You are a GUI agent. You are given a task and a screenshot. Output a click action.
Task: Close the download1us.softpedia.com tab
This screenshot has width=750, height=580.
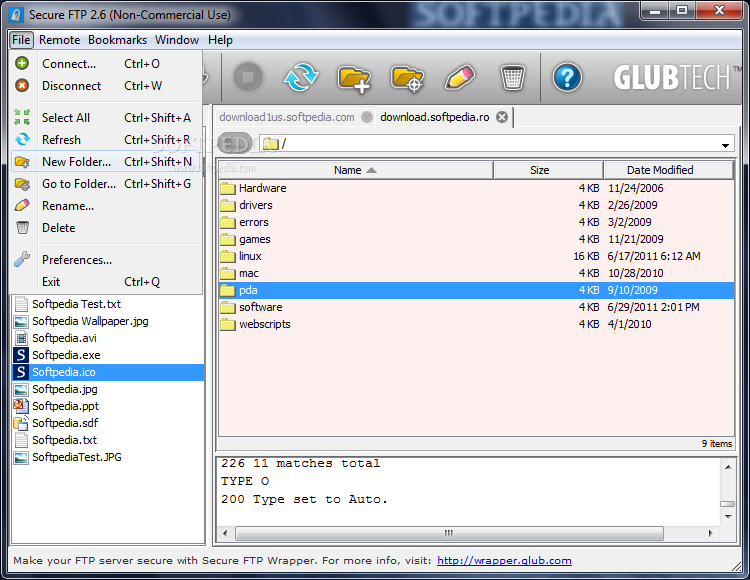click(x=367, y=117)
